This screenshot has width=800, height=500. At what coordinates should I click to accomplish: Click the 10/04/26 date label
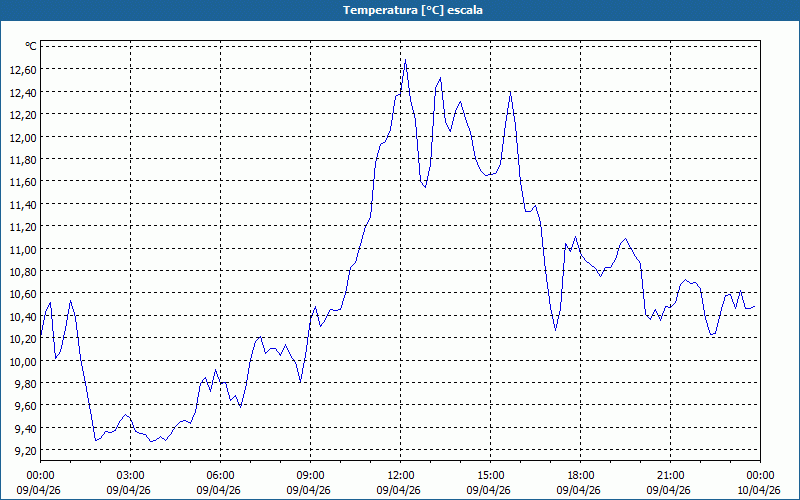758,490
